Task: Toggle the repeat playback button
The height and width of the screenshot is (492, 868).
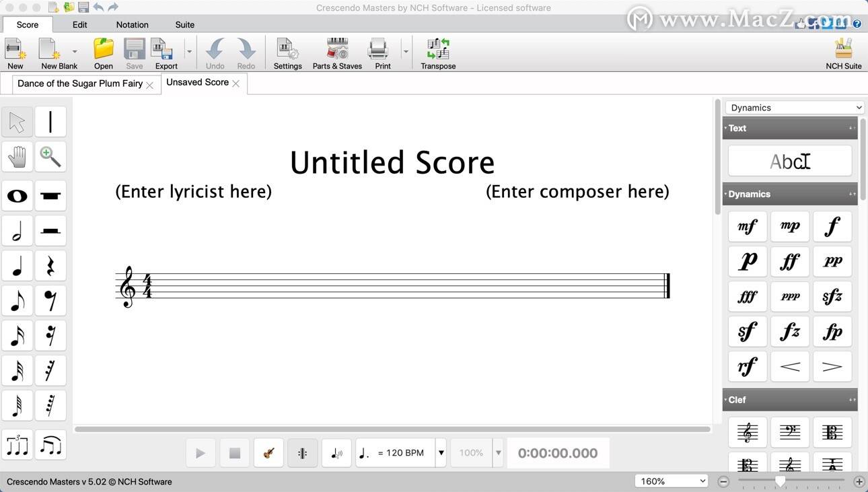Action: (303, 453)
